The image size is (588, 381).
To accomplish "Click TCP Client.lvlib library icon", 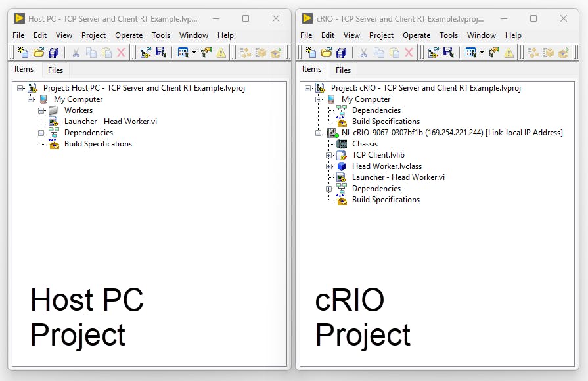I will 342,155.
